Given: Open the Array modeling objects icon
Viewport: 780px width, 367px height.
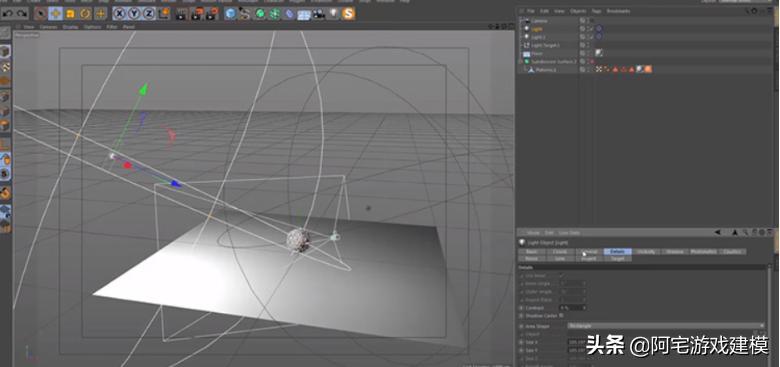Looking at the screenshot, I should [274, 13].
